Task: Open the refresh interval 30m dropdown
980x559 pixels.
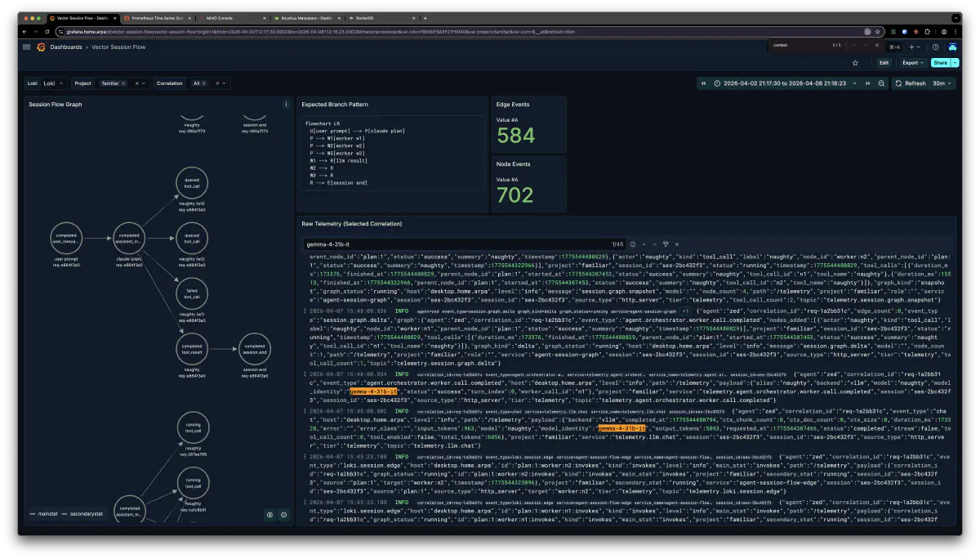Action: 942,83
